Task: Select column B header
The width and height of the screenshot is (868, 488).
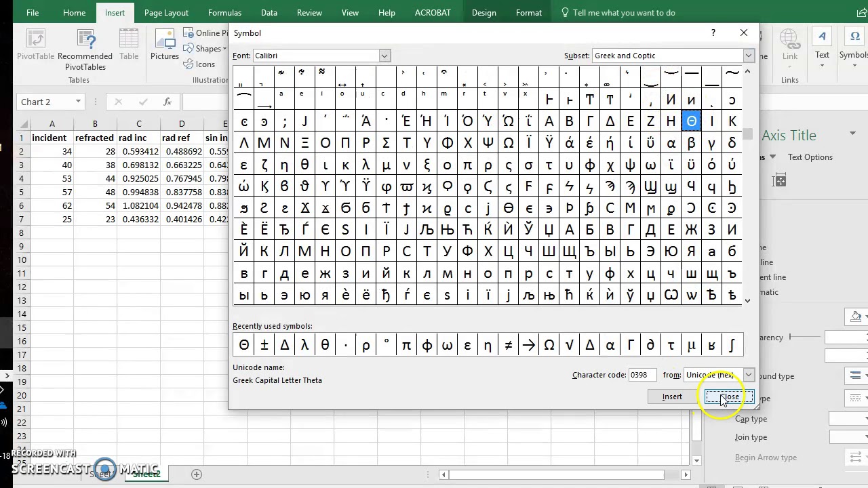Action: click(95, 124)
